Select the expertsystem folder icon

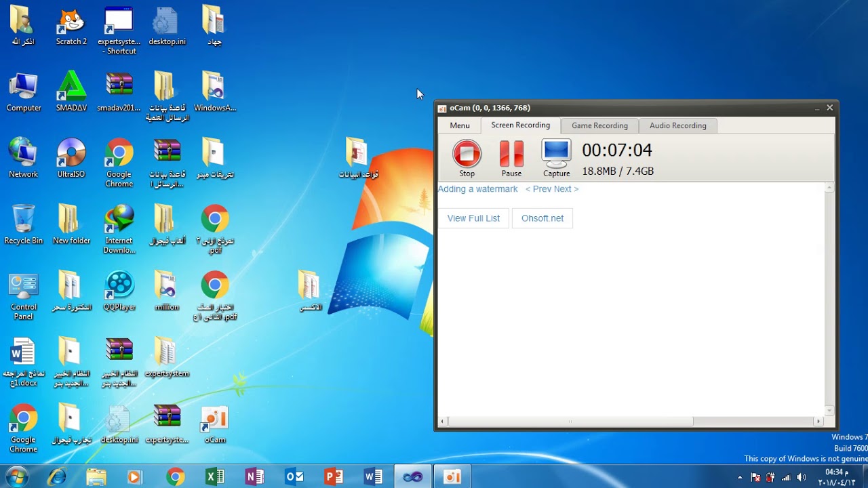tap(167, 358)
